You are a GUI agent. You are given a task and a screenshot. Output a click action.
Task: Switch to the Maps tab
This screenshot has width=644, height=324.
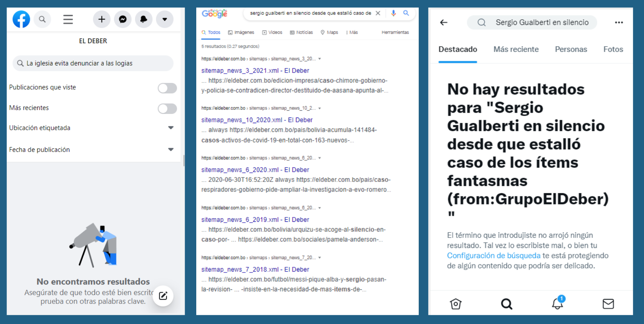pyautogui.click(x=329, y=32)
